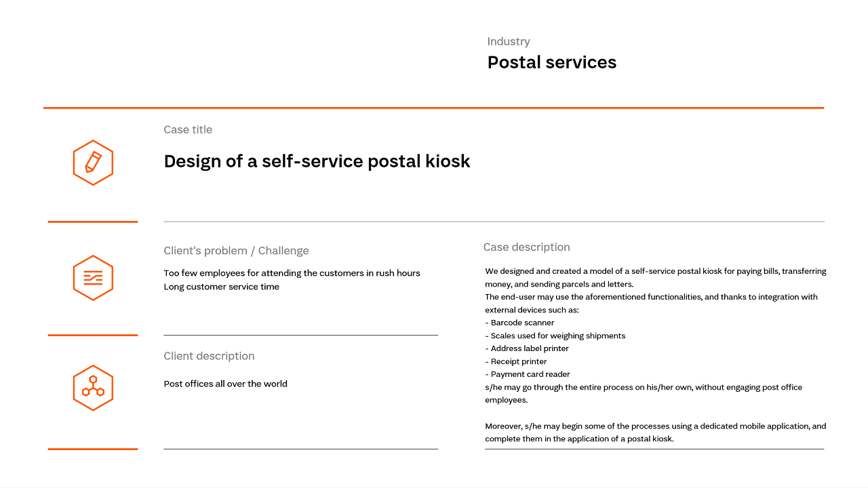Select the 'Payment card reader' item
The height and width of the screenshot is (488, 868).
click(x=528, y=374)
